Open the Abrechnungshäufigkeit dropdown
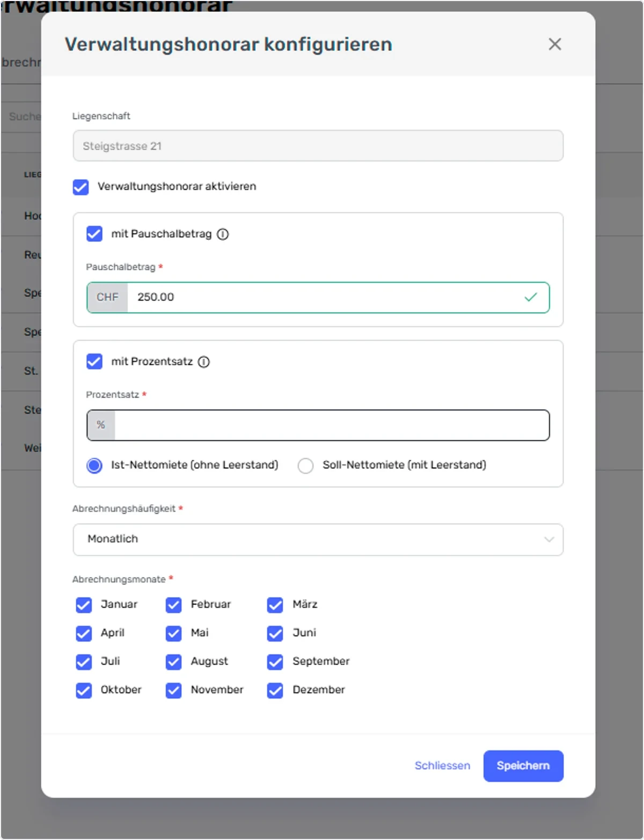This screenshot has height=840, width=644. click(x=318, y=540)
